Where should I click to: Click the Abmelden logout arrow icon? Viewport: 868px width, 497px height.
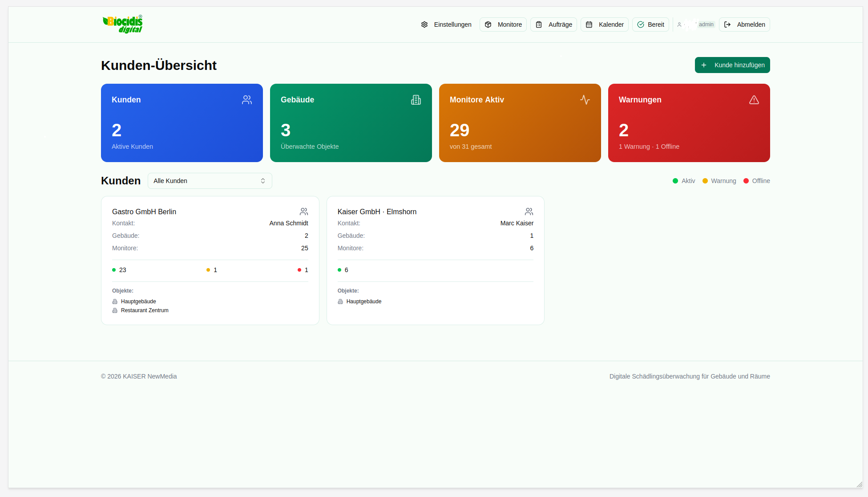[x=727, y=24]
